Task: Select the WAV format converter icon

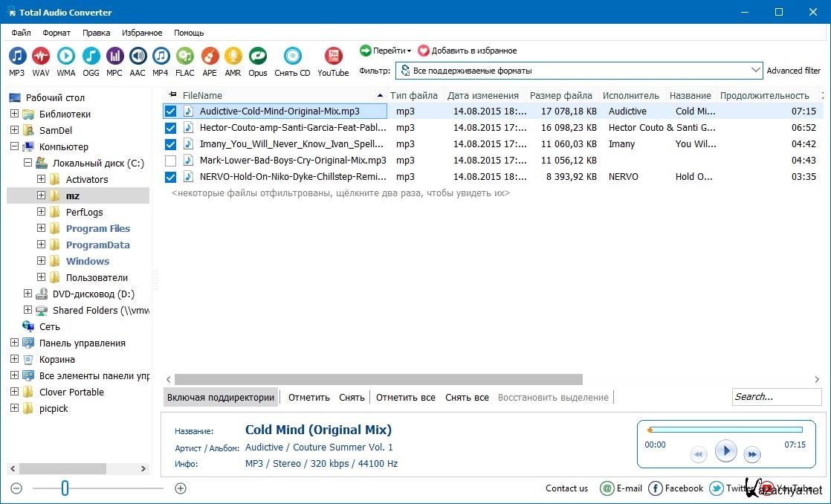Action: tap(41, 56)
